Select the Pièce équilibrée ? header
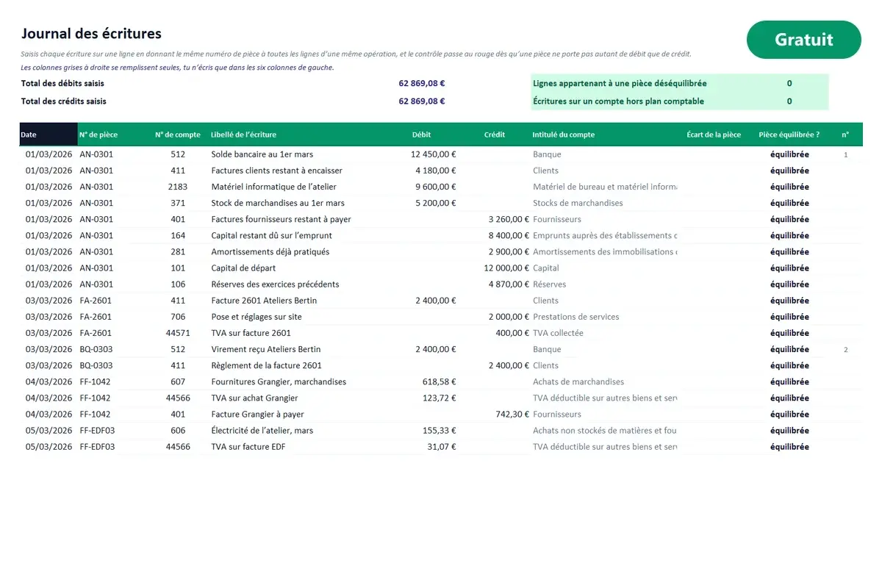882x588 pixels. (x=789, y=135)
